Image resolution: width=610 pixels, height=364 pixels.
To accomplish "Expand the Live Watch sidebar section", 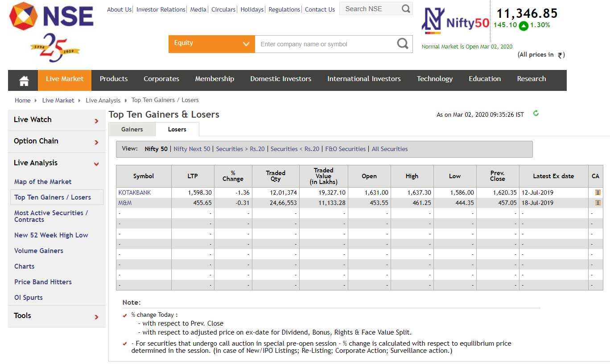I will 57,120.
